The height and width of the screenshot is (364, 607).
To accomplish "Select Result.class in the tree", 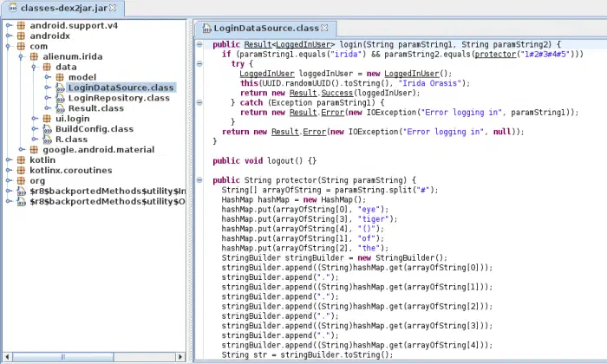I will 96,108.
